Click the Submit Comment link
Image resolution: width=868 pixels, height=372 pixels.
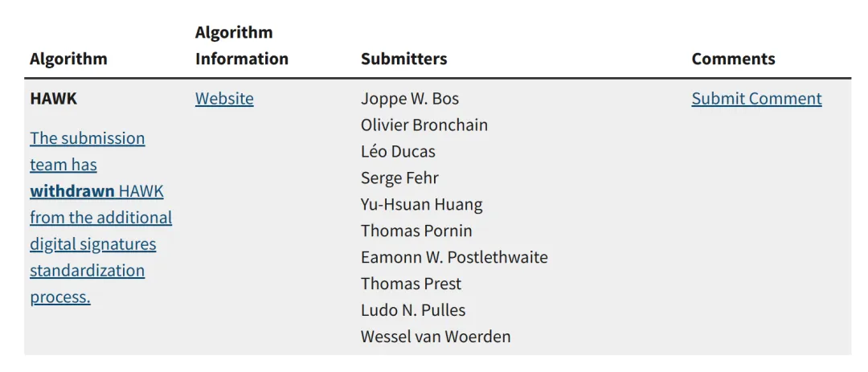coord(756,99)
